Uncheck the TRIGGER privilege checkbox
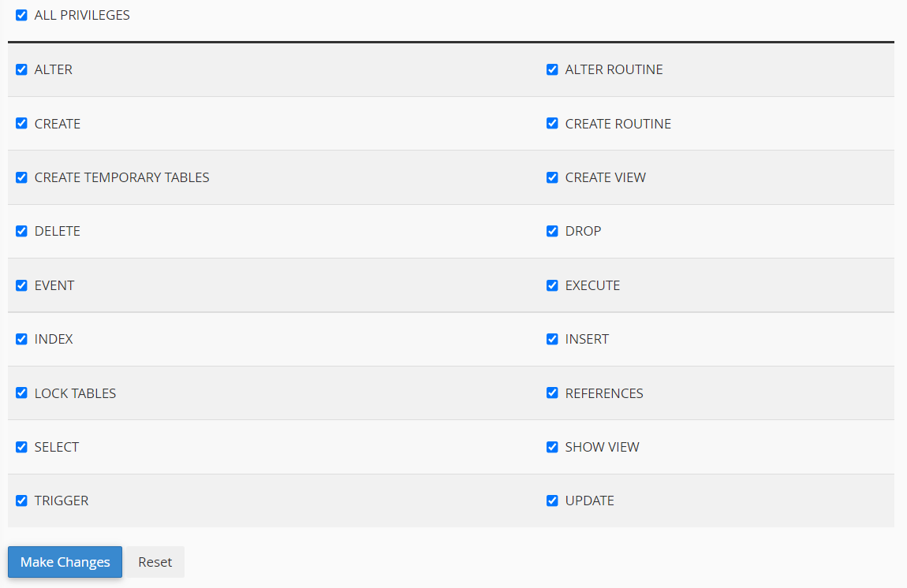907x588 pixels. tap(21, 501)
